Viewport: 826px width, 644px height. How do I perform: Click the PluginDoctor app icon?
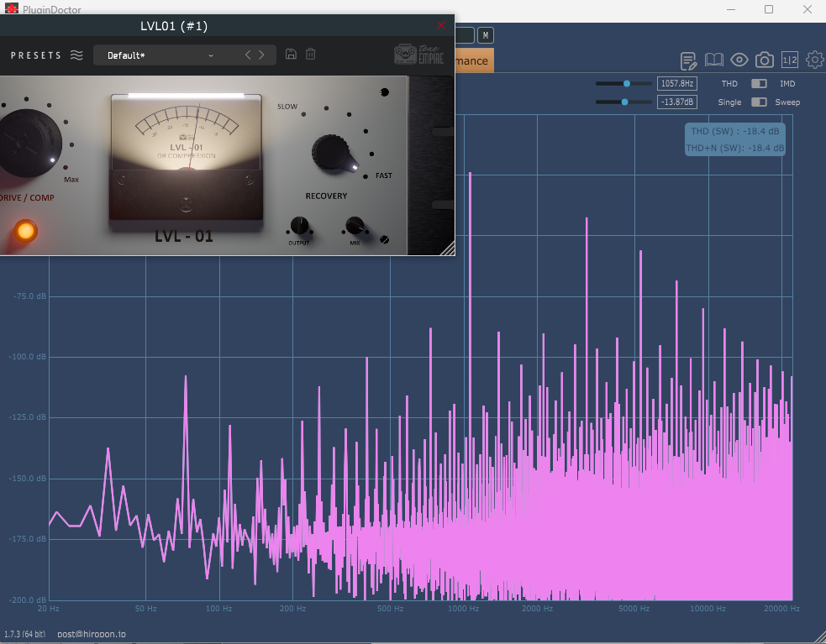pyautogui.click(x=11, y=8)
